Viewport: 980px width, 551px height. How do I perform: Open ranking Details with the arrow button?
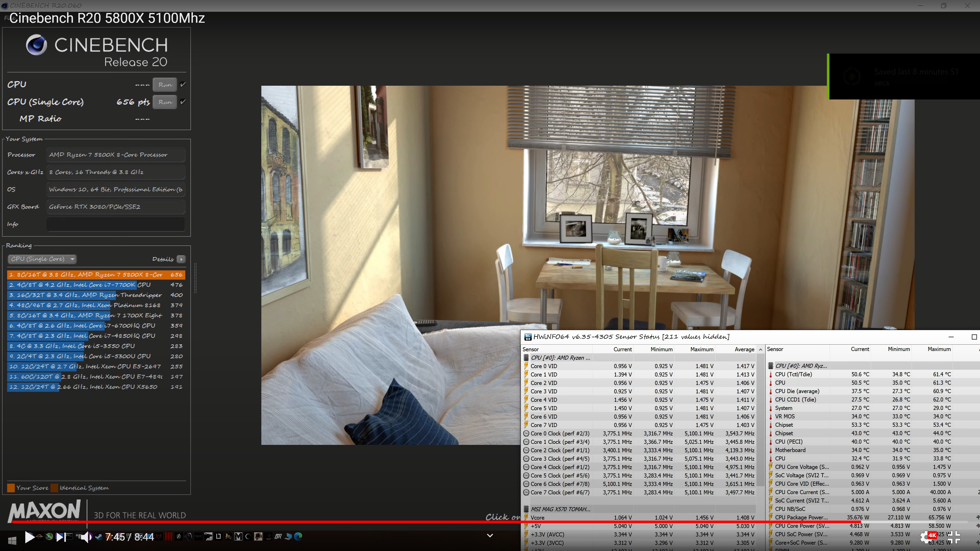[x=181, y=259]
